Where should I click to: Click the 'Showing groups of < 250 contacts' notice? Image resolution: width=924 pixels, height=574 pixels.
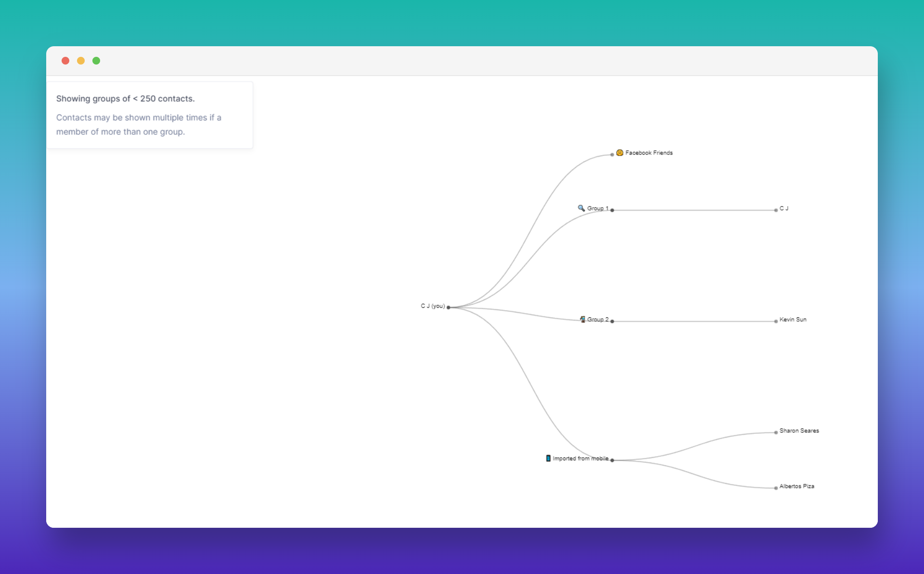tap(125, 99)
